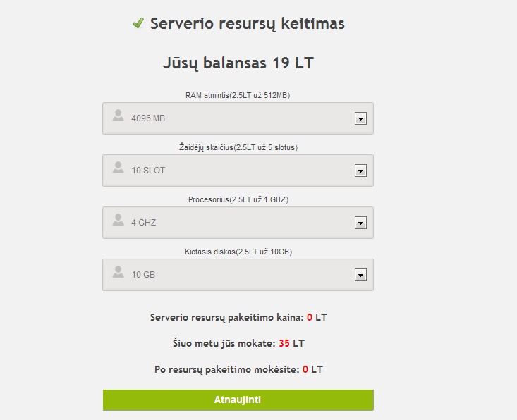Click the Kietasis diskas price label
The image size is (517, 420).
(x=238, y=252)
